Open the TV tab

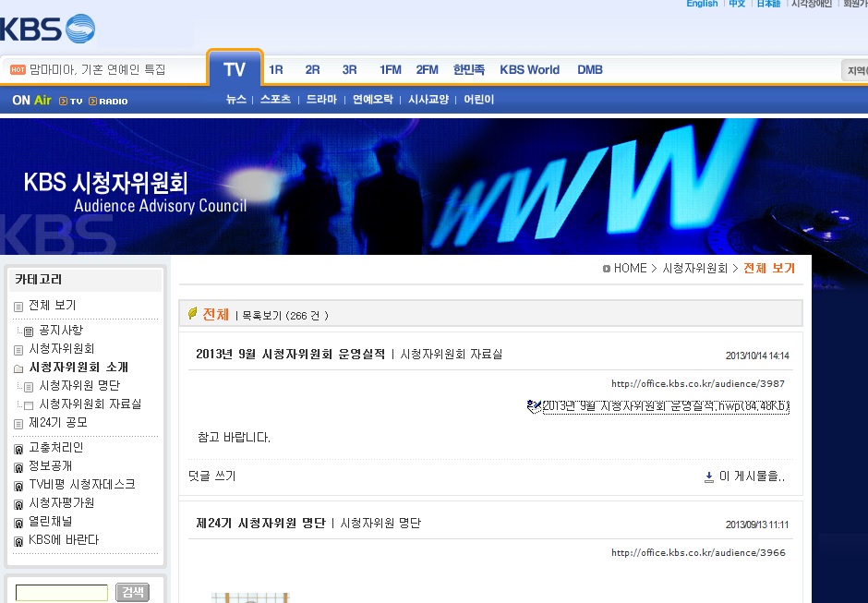pos(235,69)
